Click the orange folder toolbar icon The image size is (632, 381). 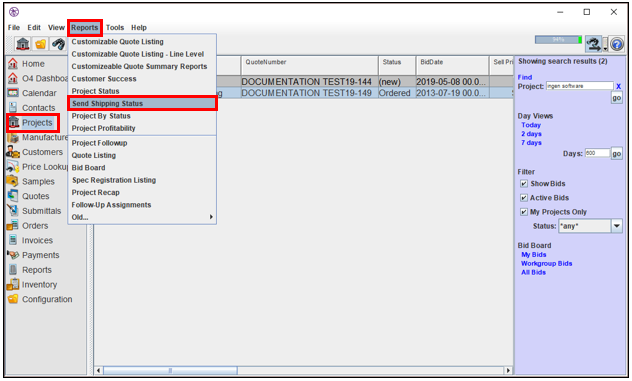point(40,44)
